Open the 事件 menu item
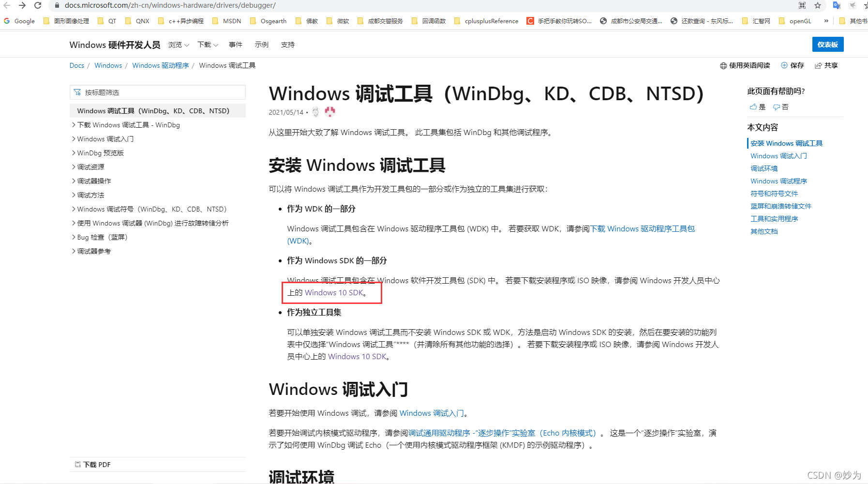Image resolution: width=868 pixels, height=484 pixels. tap(236, 45)
